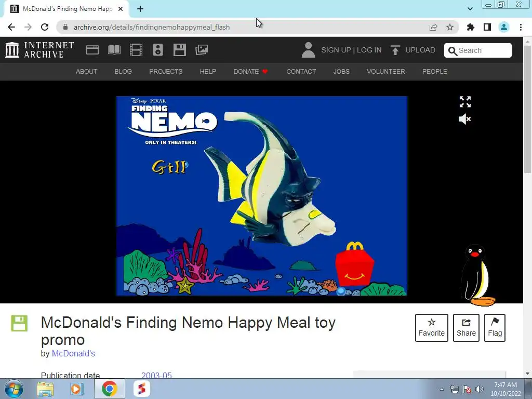Open the Images icon
Image resolution: width=532 pixels, height=399 pixels.
[202, 50]
